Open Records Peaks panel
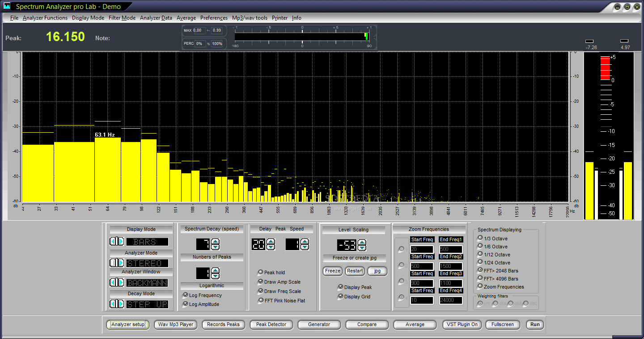This screenshot has width=644, height=339. (x=224, y=325)
